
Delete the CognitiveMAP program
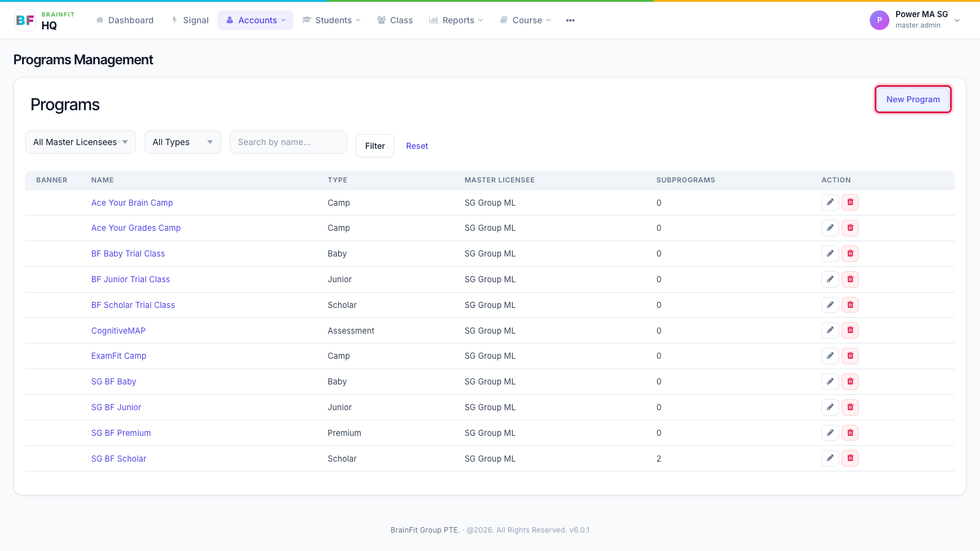(x=850, y=330)
